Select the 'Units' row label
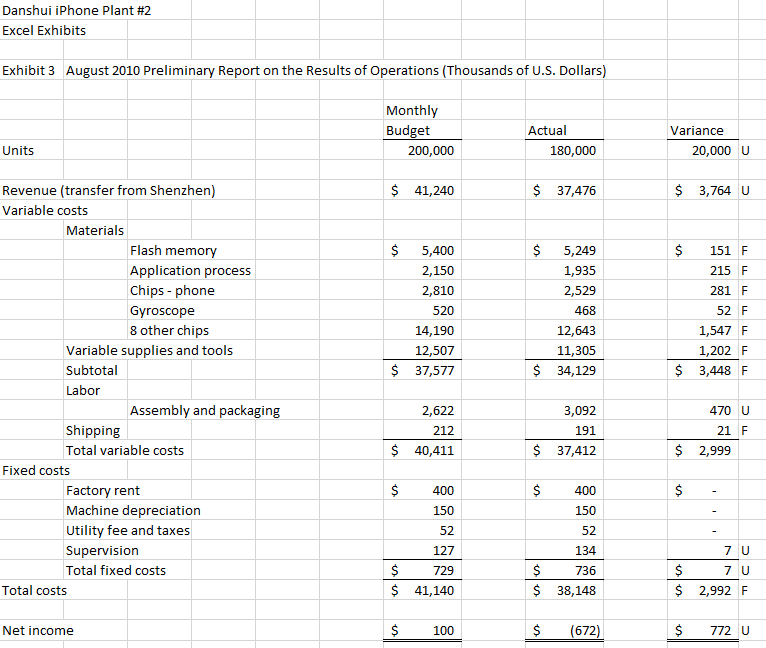 click(x=18, y=151)
